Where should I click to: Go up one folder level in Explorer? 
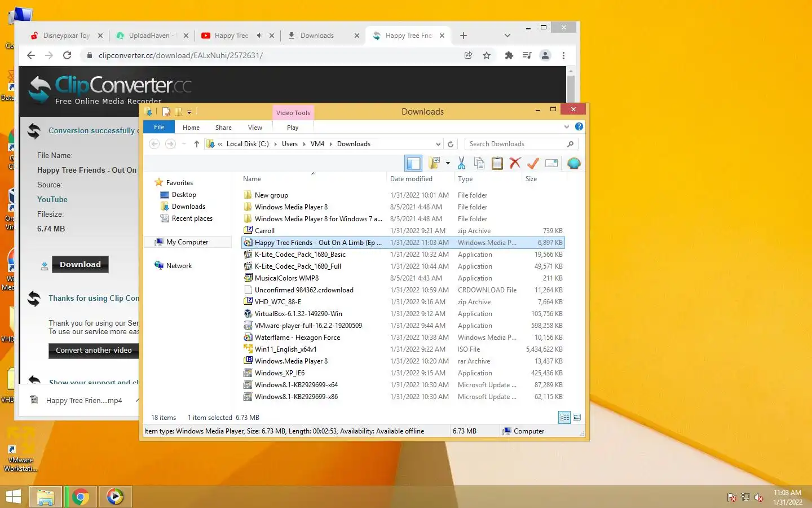(196, 144)
